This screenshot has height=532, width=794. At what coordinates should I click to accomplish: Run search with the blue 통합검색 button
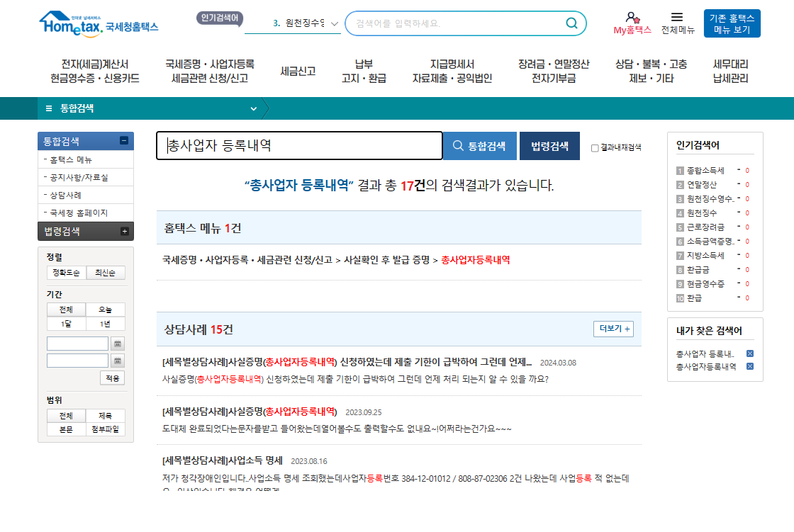coord(480,146)
